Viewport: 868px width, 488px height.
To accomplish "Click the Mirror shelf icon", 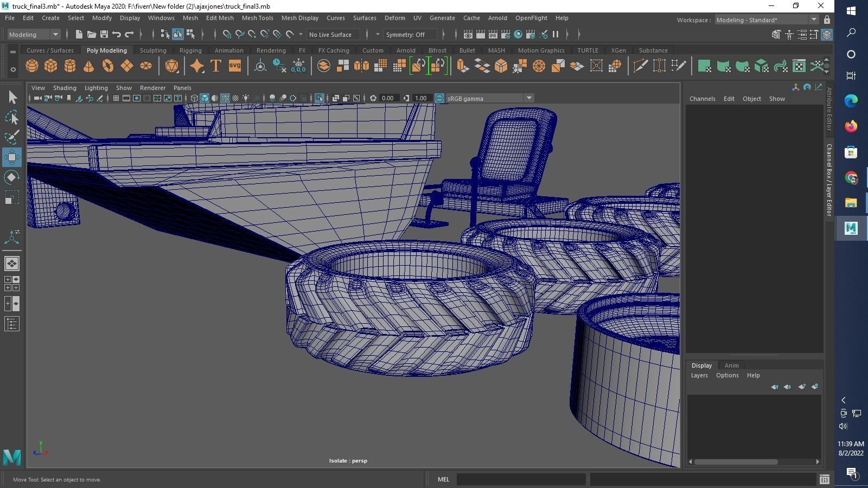I will (x=361, y=66).
